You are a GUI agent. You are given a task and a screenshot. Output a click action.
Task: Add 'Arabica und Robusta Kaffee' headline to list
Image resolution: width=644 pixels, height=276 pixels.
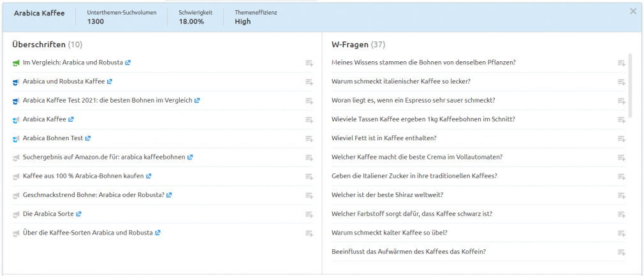coord(309,82)
